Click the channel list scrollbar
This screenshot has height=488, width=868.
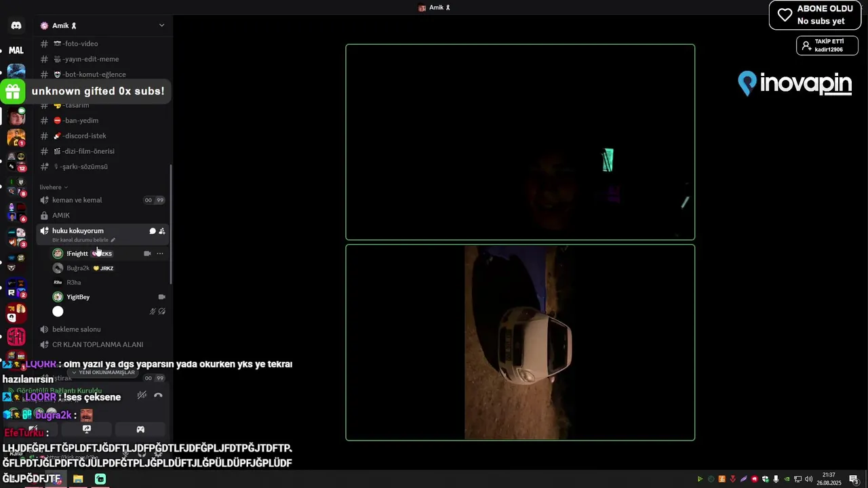(171, 224)
